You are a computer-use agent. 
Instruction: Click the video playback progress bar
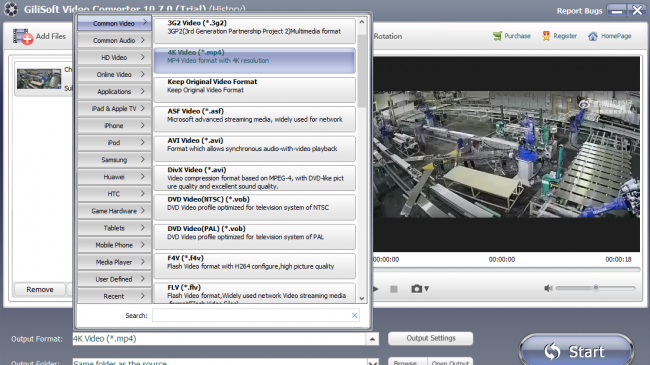point(506,270)
